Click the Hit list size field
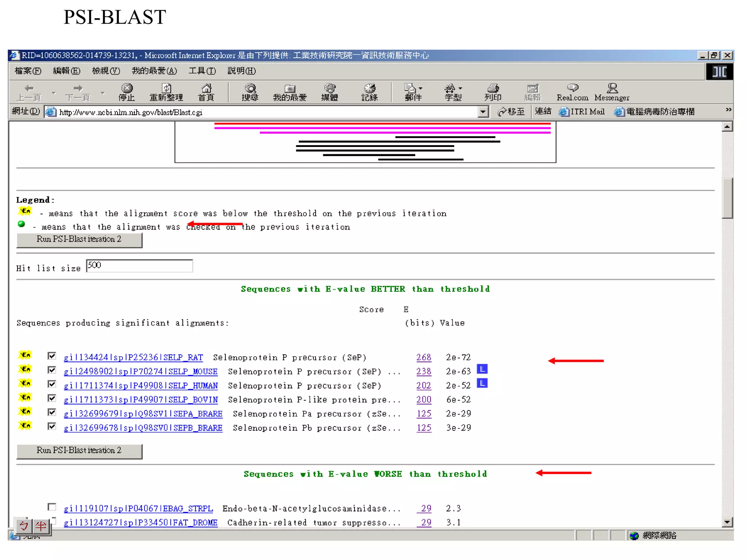Image resolution: width=747 pixels, height=560 pixels. coord(139,266)
